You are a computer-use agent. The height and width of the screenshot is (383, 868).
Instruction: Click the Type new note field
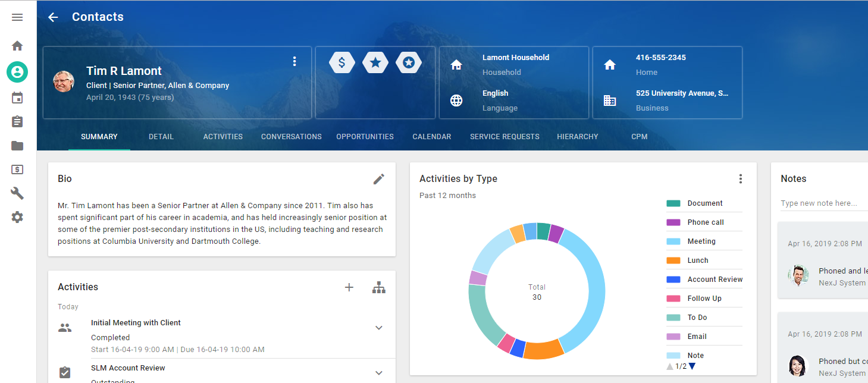[x=823, y=203]
